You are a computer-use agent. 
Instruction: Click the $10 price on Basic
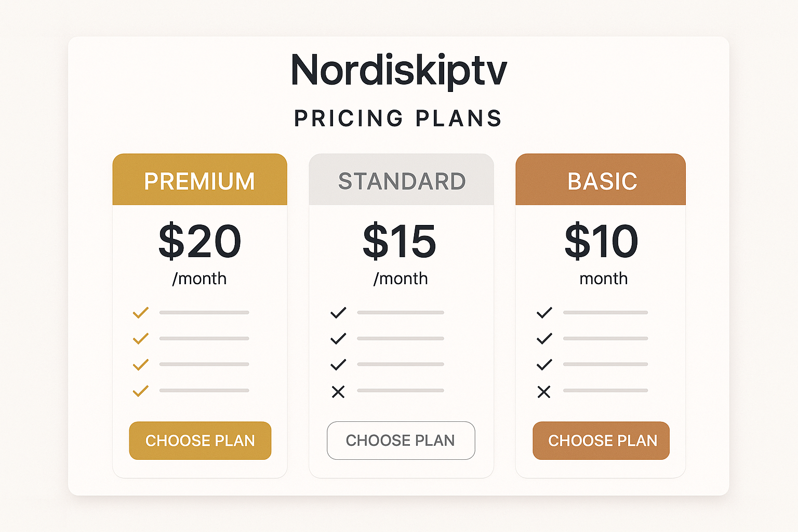point(601,241)
